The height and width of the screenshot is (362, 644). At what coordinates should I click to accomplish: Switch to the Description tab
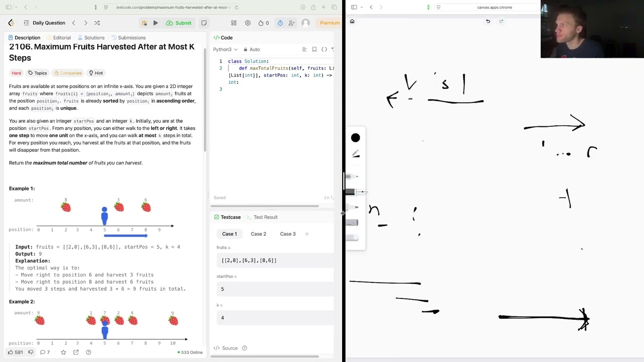click(x=24, y=38)
